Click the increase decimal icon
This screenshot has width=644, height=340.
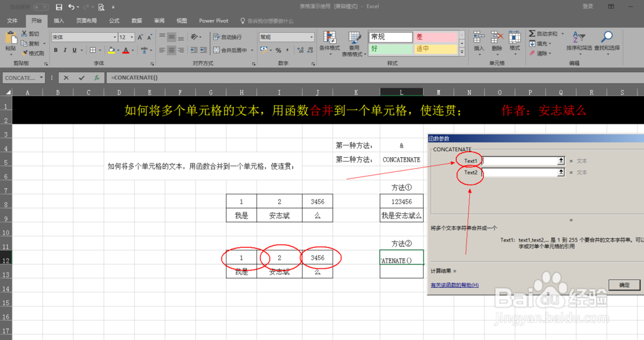[301, 50]
